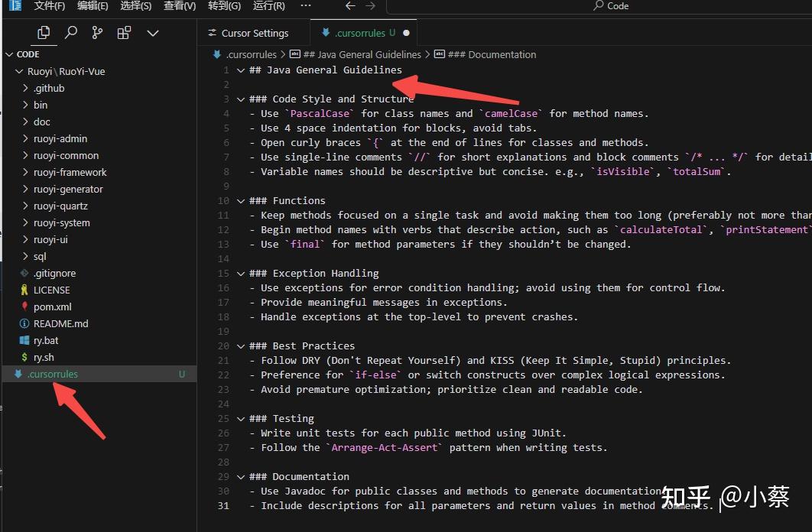The image size is (812, 532).
Task: Open the Source Control view
Action: (96, 33)
